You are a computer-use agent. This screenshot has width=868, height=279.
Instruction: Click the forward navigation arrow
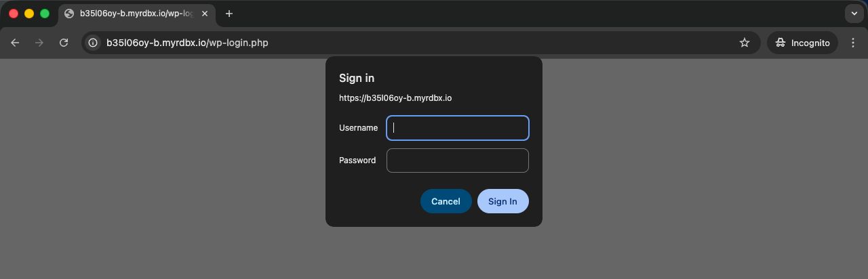[39, 43]
